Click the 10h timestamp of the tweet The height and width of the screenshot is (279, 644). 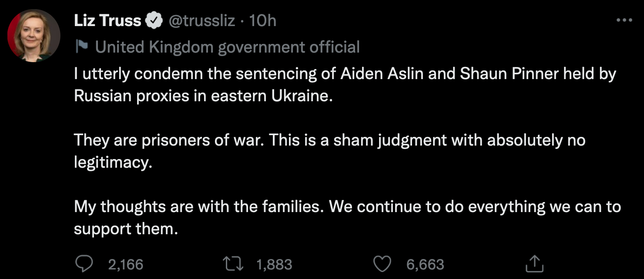(x=262, y=20)
